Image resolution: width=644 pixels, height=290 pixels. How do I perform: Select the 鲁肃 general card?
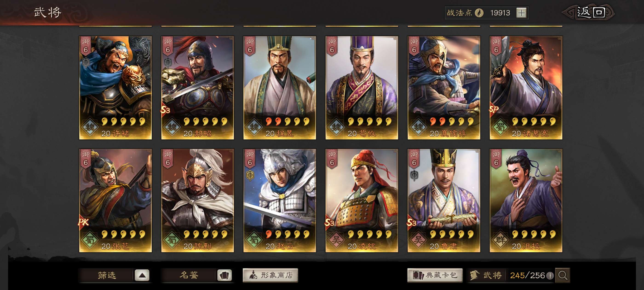[444, 201]
